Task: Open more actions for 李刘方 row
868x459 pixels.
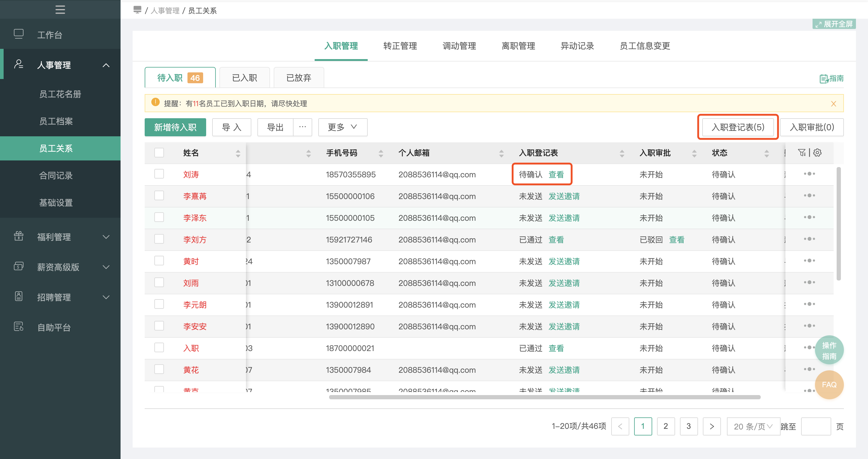Action: click(809, 239)
